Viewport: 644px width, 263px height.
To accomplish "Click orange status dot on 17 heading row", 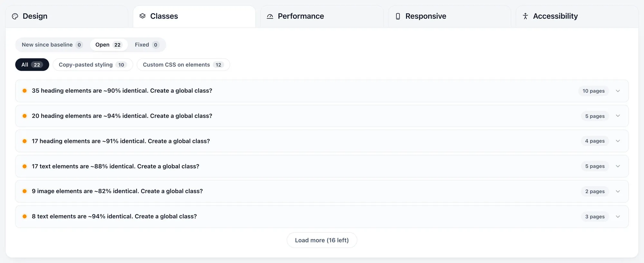I will [24, 141].
